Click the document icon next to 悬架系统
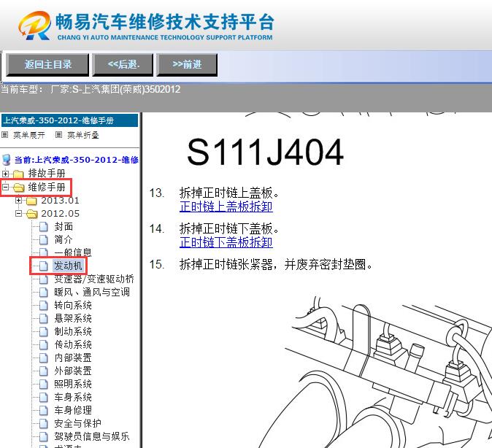The image size is (492, 448). point(44,319)
